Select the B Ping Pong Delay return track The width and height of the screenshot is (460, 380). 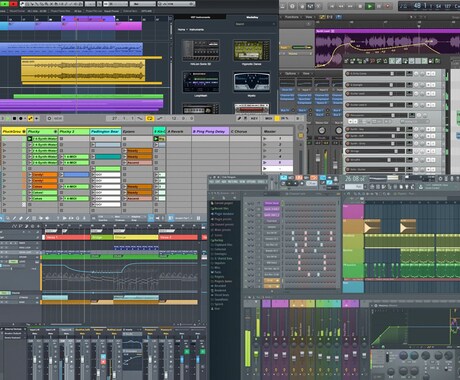click(210, 131)
